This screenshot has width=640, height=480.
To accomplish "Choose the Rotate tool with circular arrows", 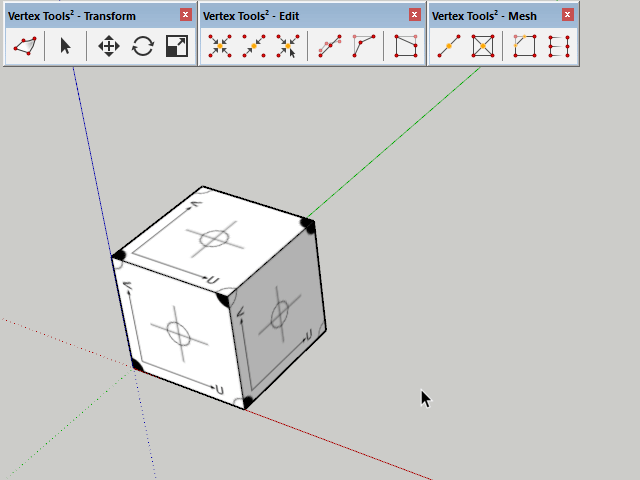I will click(142, 46).
